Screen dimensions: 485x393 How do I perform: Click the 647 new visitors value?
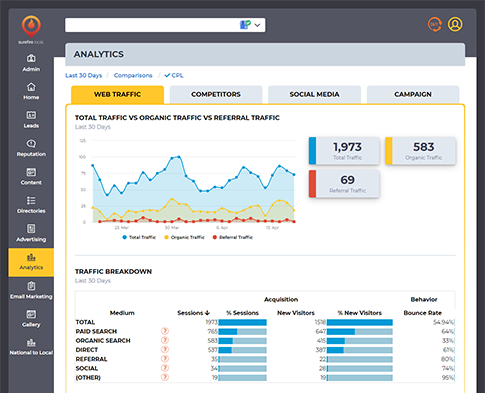tap(321, 332)
